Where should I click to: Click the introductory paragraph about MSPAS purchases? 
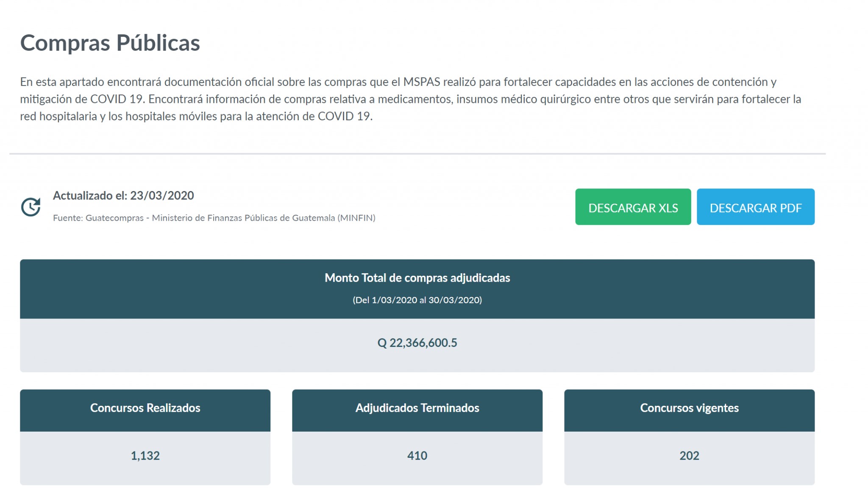(x=411, y=99)
